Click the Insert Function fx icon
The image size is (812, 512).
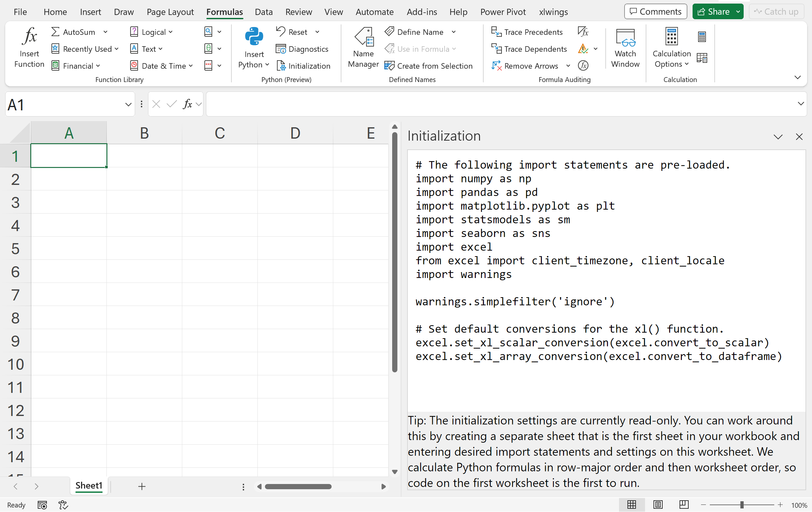(29, 36)
